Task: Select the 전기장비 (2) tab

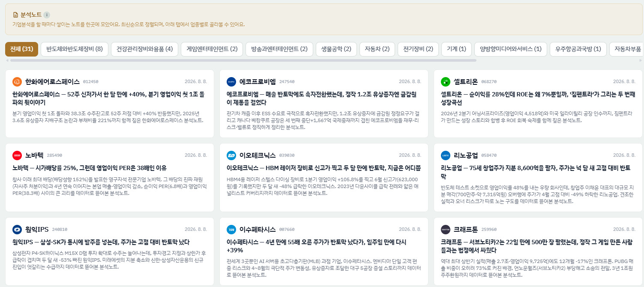Action: pos(418,49)
